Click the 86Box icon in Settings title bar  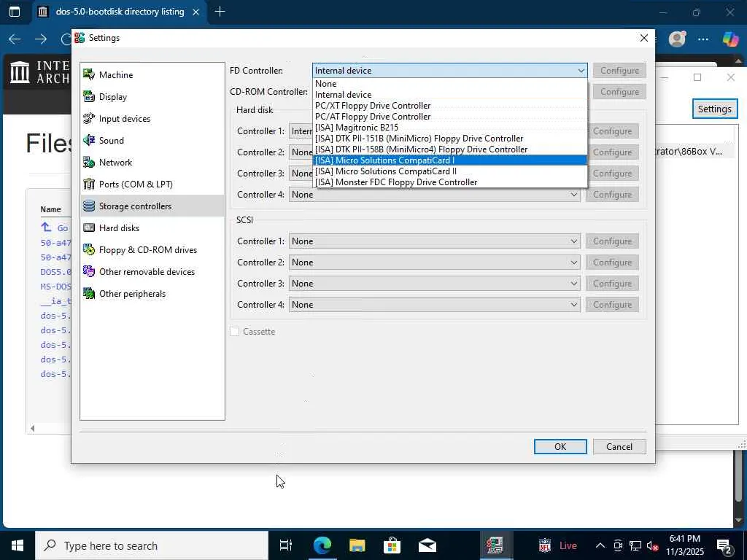[x=80, y=38]
